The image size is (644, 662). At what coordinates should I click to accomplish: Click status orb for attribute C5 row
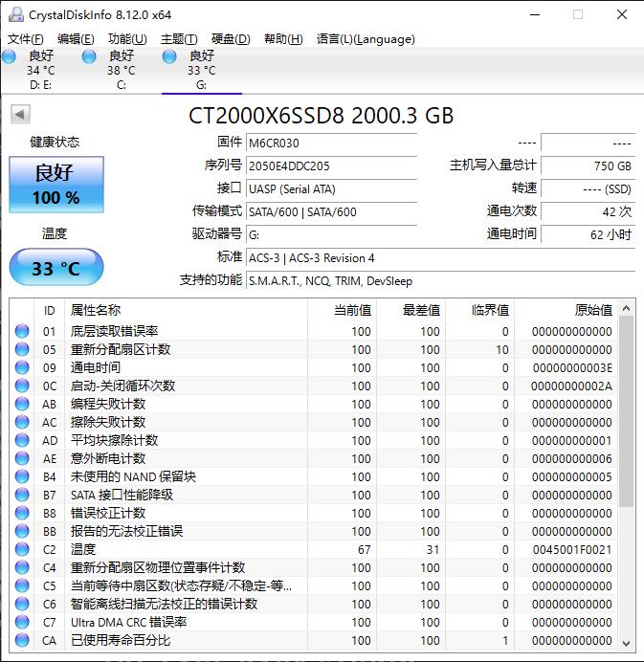[x=22, y=585]
